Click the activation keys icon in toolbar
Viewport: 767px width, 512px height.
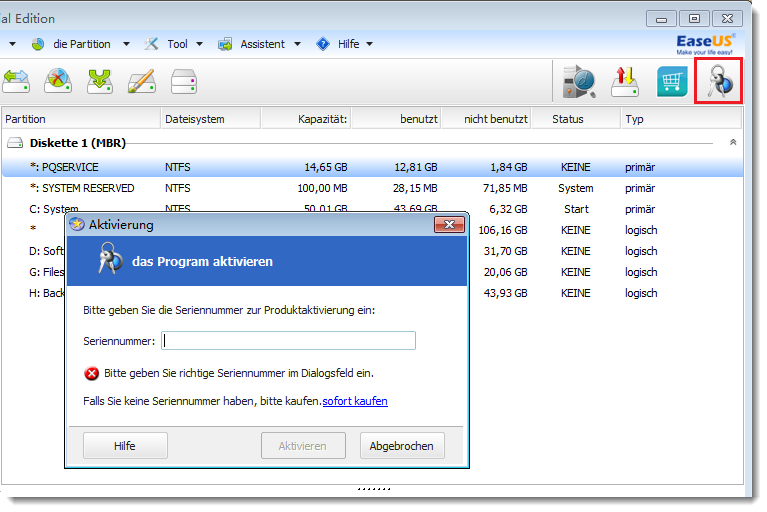718,81
